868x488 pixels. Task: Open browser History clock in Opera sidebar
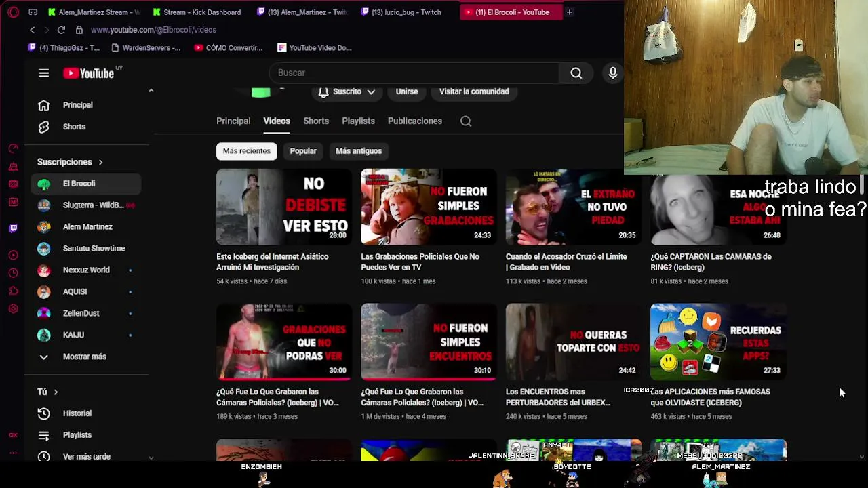[13, 273]
